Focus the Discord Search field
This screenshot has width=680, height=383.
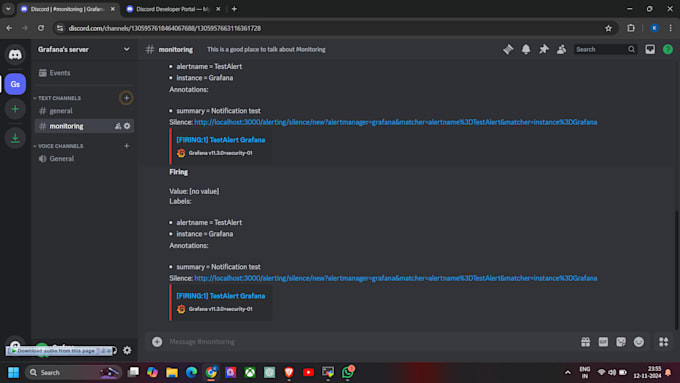[605, 49]
